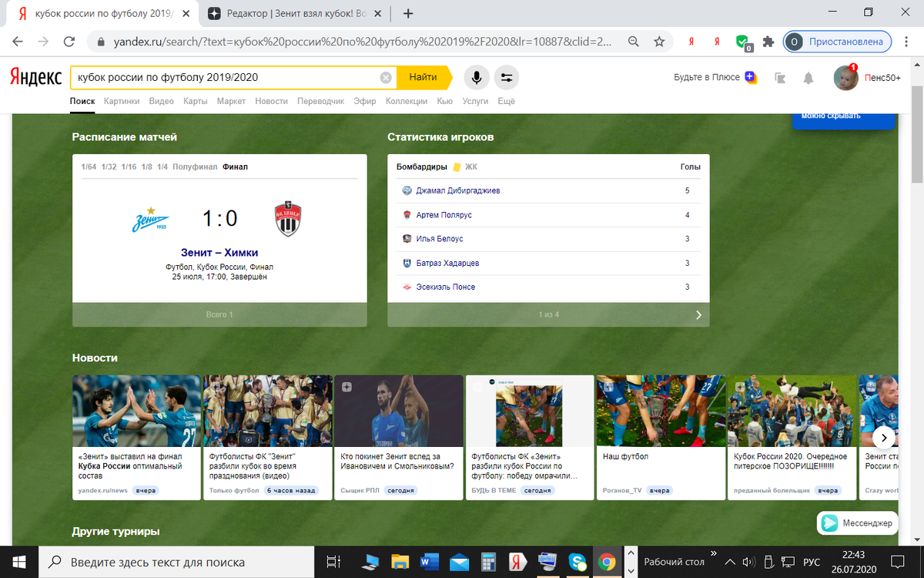Click the volume icon in system tray
Image resolution: width=924 pixels, height=578 pixels.
click(748, 562)
